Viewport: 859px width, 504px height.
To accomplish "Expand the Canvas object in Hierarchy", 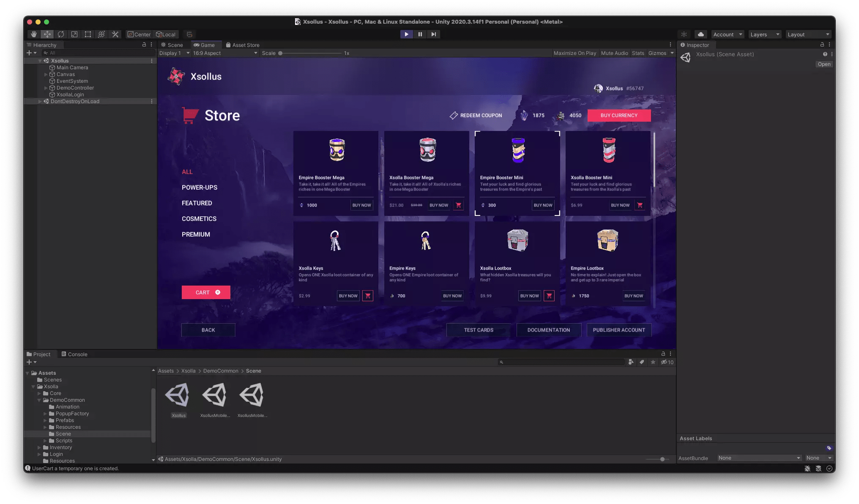I will pyautogui.click(x=46, y=74).
